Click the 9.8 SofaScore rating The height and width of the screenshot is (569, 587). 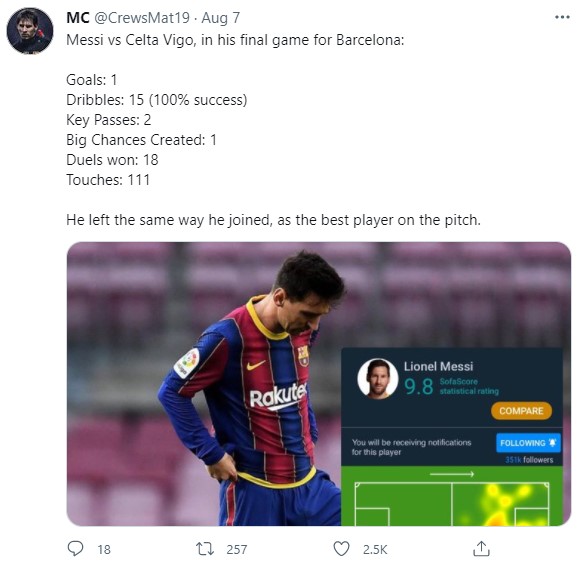[x=419, y=386]
